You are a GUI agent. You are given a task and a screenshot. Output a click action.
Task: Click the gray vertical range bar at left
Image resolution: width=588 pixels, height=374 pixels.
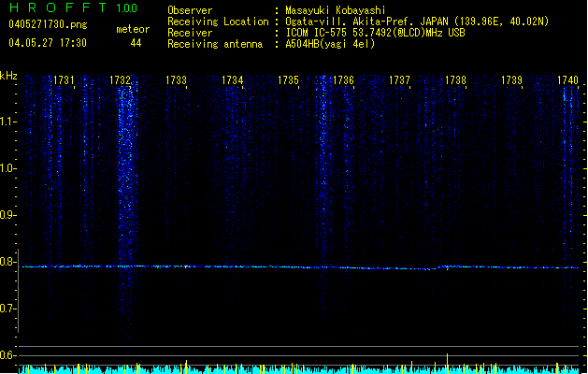click(x=19, y=291)
